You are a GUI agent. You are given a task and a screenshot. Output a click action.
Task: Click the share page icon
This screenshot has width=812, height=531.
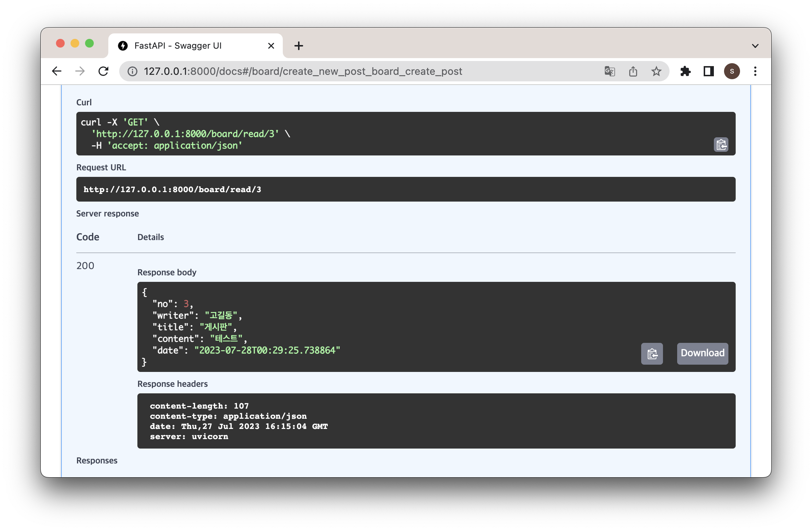[x=633, y=71]
